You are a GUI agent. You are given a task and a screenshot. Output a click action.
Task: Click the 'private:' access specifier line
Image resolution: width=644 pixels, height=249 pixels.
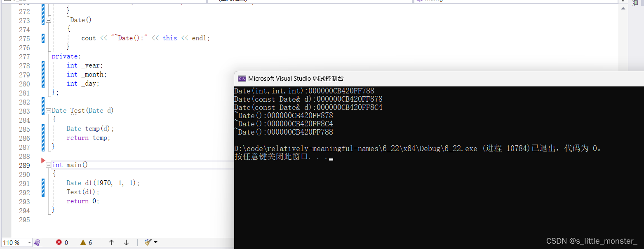click(66, 56)
